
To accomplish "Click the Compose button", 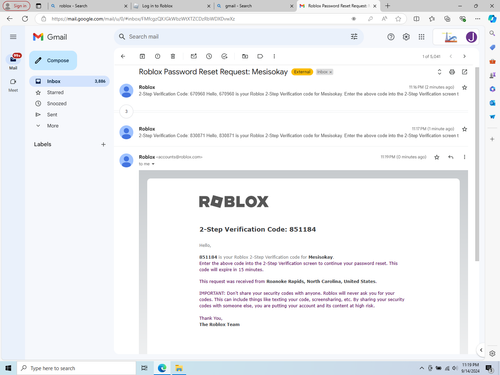I will tap(53, 60).
